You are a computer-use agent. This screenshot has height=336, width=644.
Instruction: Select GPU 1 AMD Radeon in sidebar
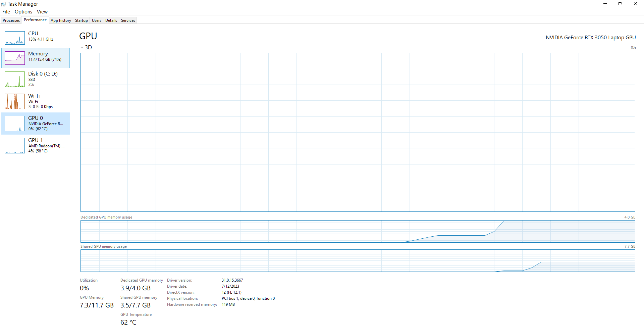click(x=35, y=145)
